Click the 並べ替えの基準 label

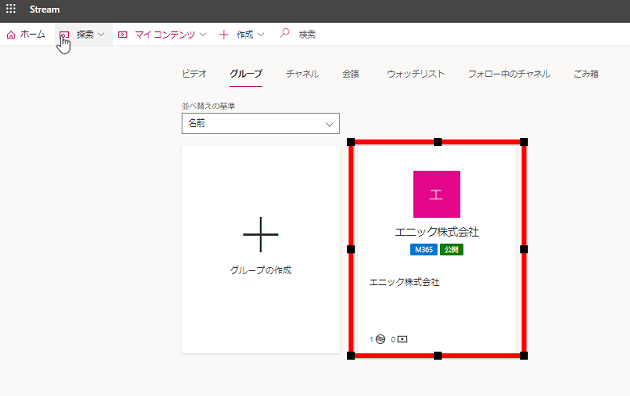click(208, 106)
